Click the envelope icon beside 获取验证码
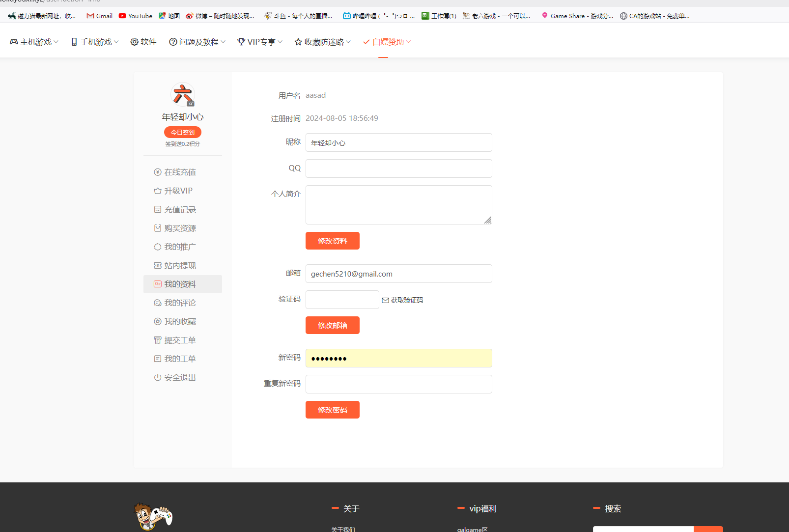Screen dimensions: 789x532 click(x=385, y=301)
